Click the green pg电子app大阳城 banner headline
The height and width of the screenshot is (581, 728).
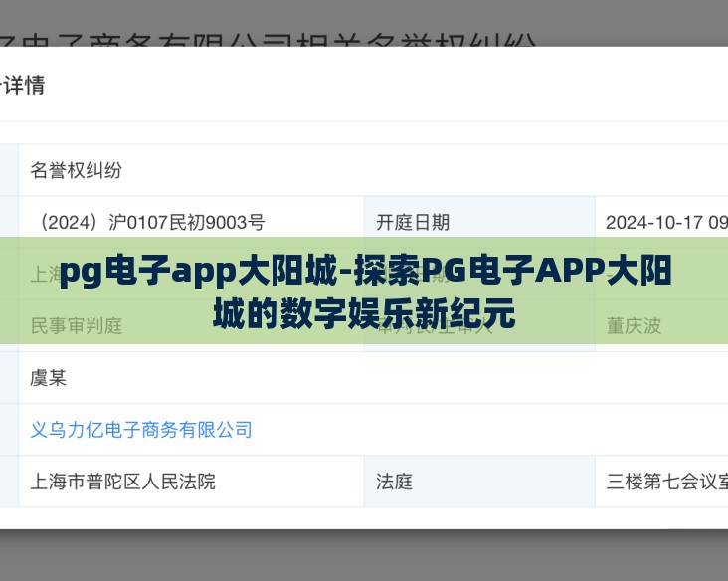[x=365, y=291]
